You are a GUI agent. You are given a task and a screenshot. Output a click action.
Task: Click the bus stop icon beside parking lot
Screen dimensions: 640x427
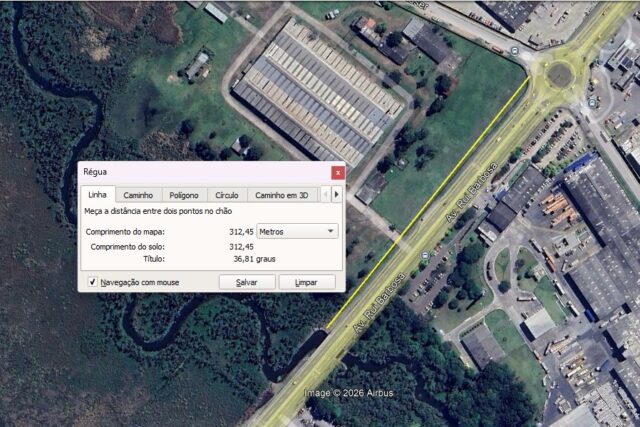coord(425,256)
